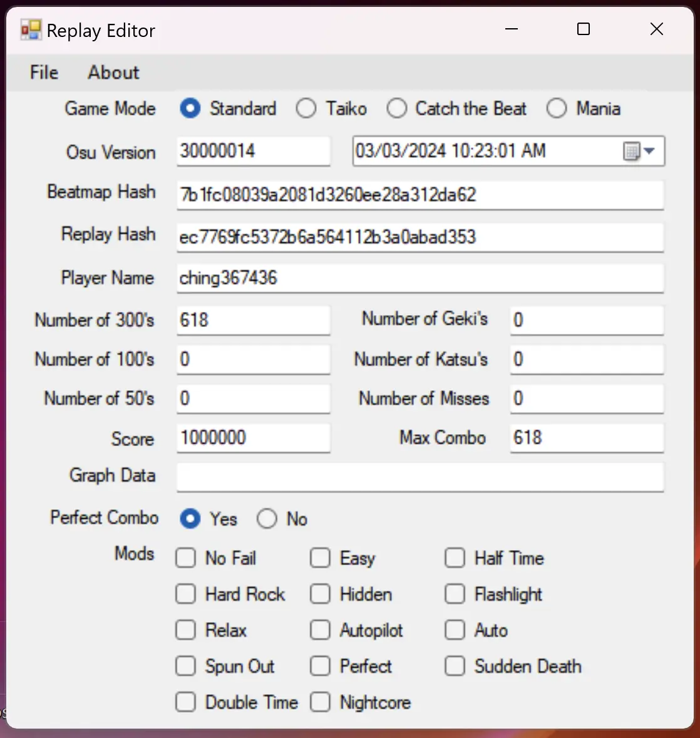Tick the Sudden Death checkbox
Image resolution: width=700 pixels, height=738 pixels.
pyautogui.click(x=455, y=666)
